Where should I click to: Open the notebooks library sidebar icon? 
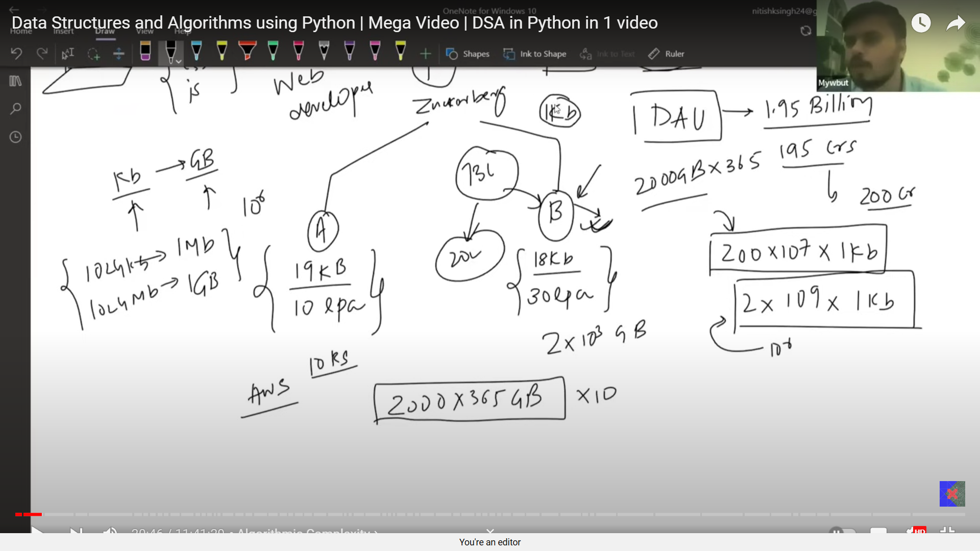pos(15,81)
